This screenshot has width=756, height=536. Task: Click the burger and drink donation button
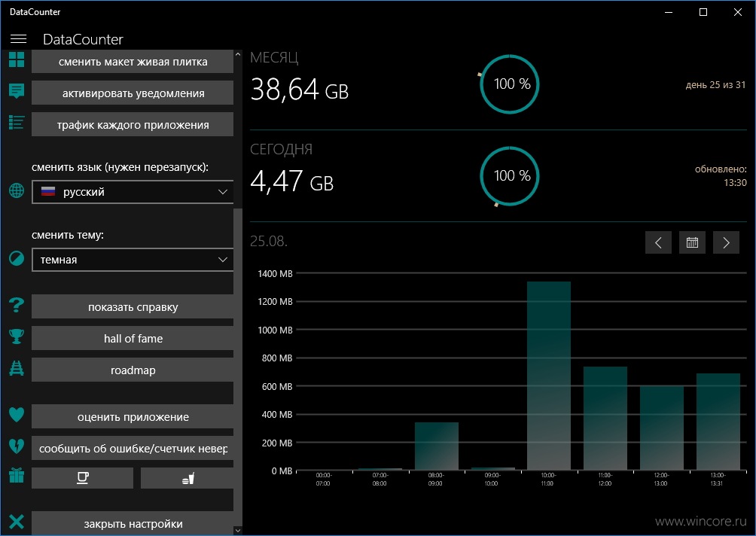[x=187, y=478]
